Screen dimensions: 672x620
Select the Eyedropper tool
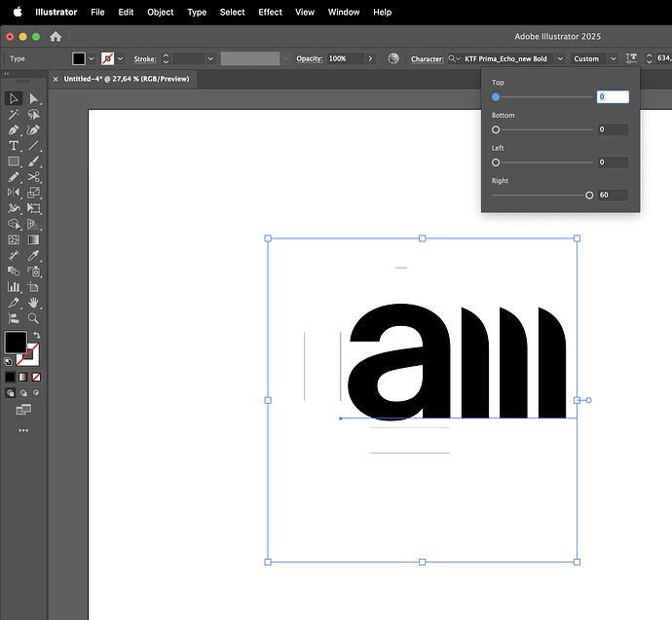[34, 255]
